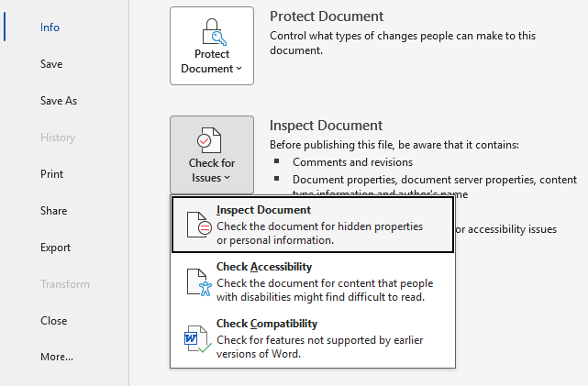Click 'Document properties, document server properties' text

tap(414, 180)
